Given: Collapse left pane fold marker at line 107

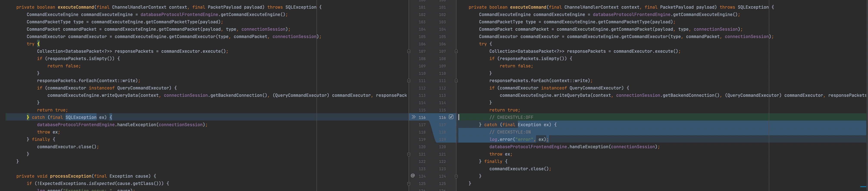Looking at the screenshot, I should (x=409, y=51).
